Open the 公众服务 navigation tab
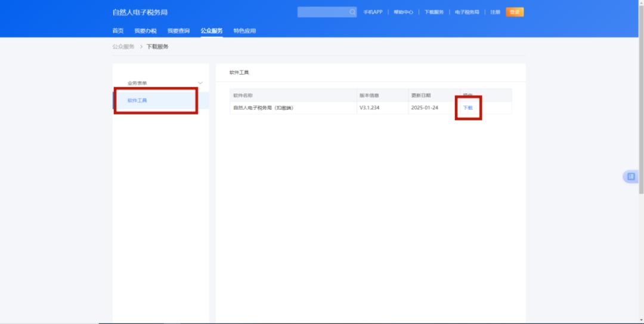 point(212,30)
